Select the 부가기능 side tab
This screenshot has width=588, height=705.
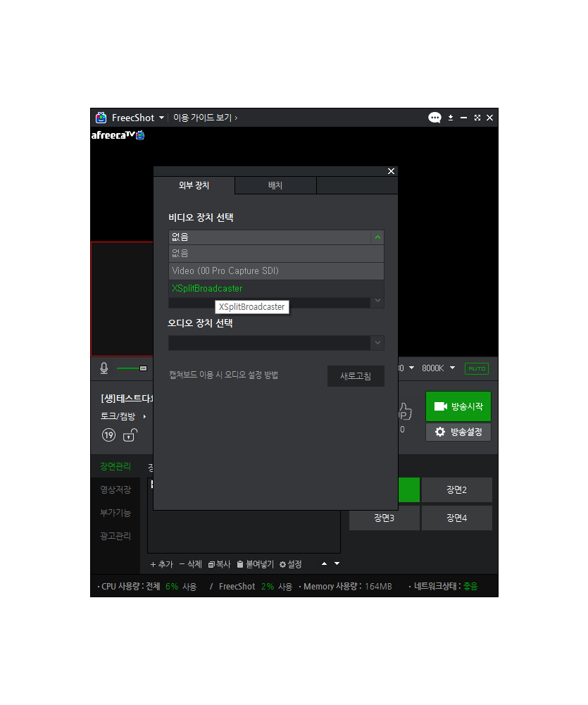(x=115, y=513)
